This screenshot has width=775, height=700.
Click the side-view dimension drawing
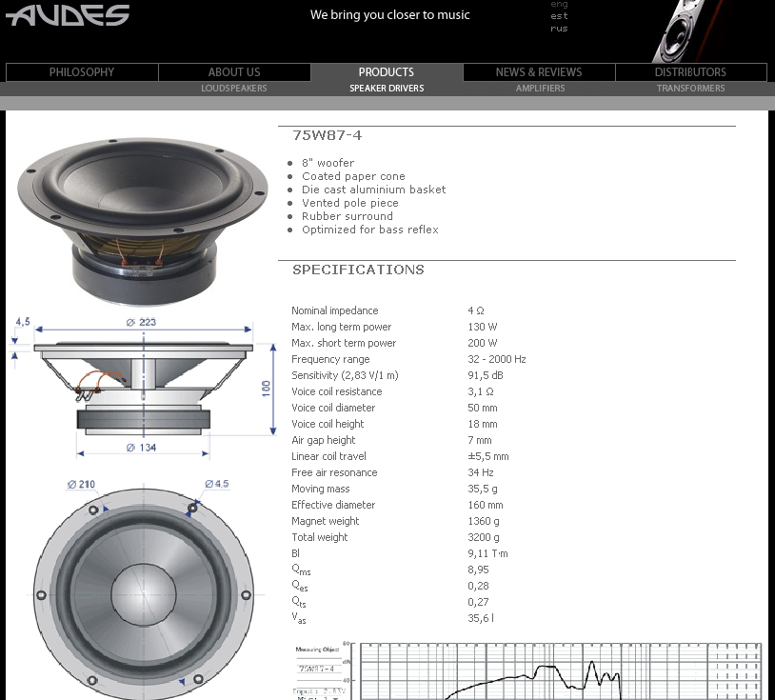pos(144,389)
